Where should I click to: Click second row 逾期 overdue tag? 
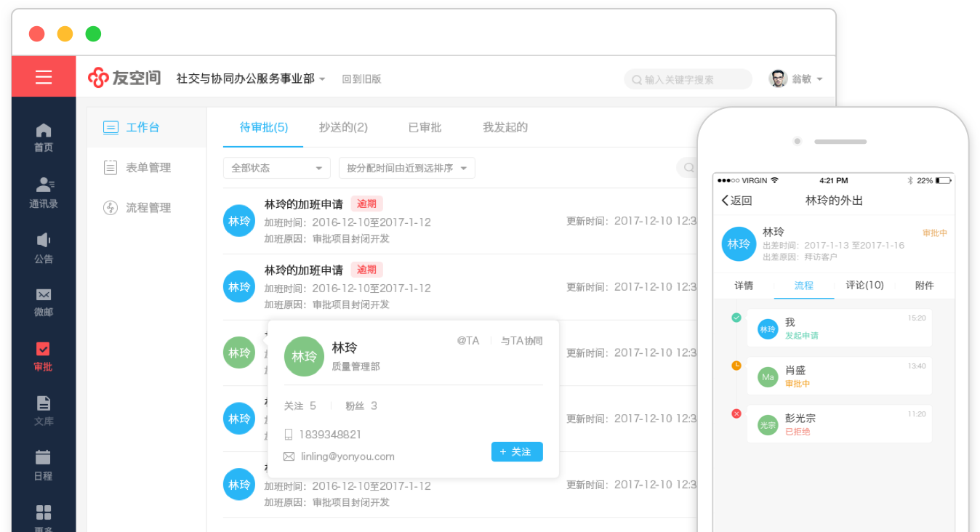[366, 270]
